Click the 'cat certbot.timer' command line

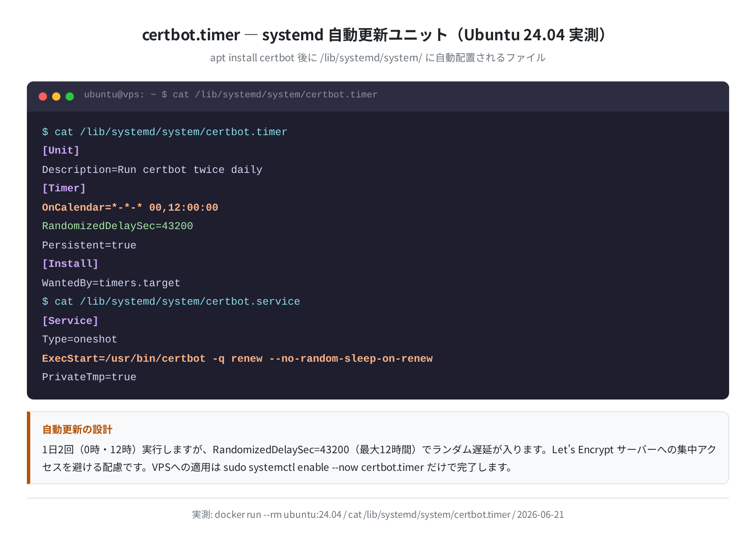[165, 132]
